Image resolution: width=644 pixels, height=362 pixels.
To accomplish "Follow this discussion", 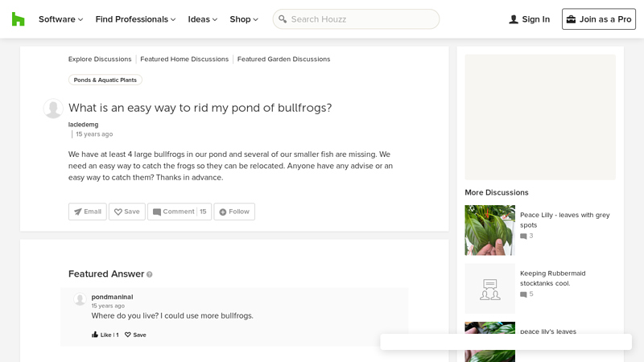I will click(234, 212).
